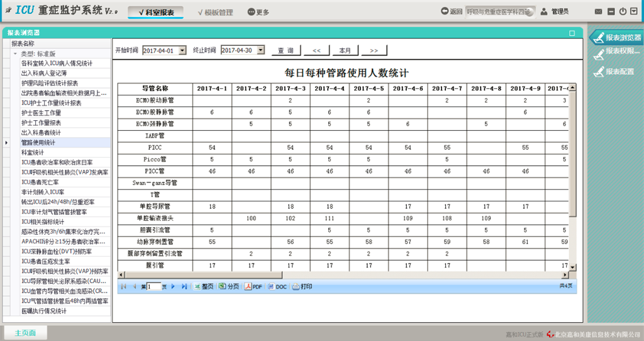Screen dimensions: 644x341
Task: Open the header dropdown arrow menu
Action: 635,11
